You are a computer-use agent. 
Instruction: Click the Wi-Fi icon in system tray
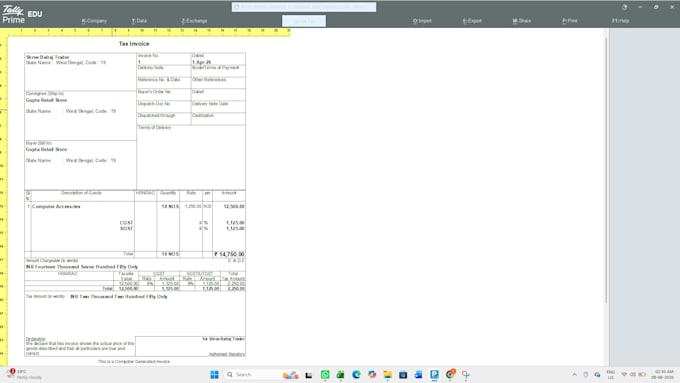pyautogui.click(x=624, y=374)
